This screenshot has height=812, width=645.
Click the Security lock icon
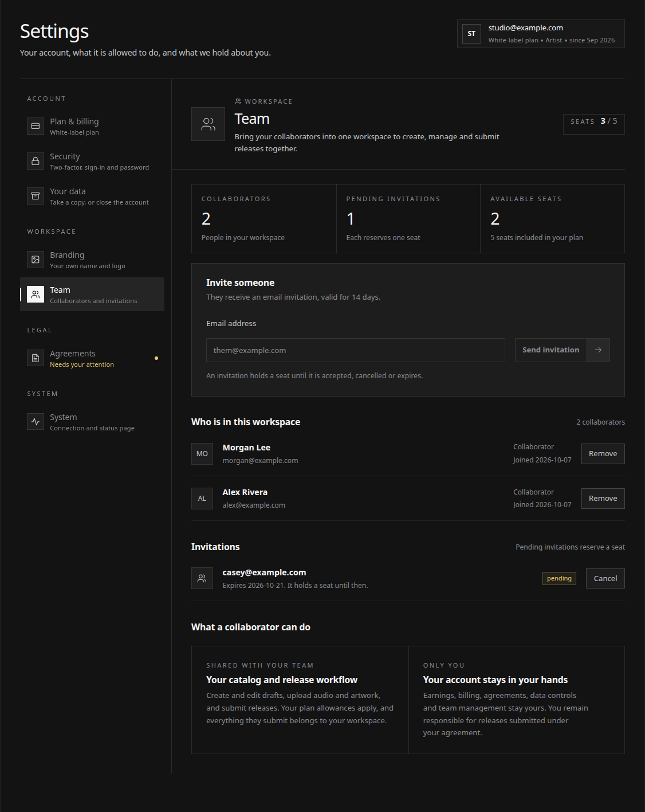36,161
